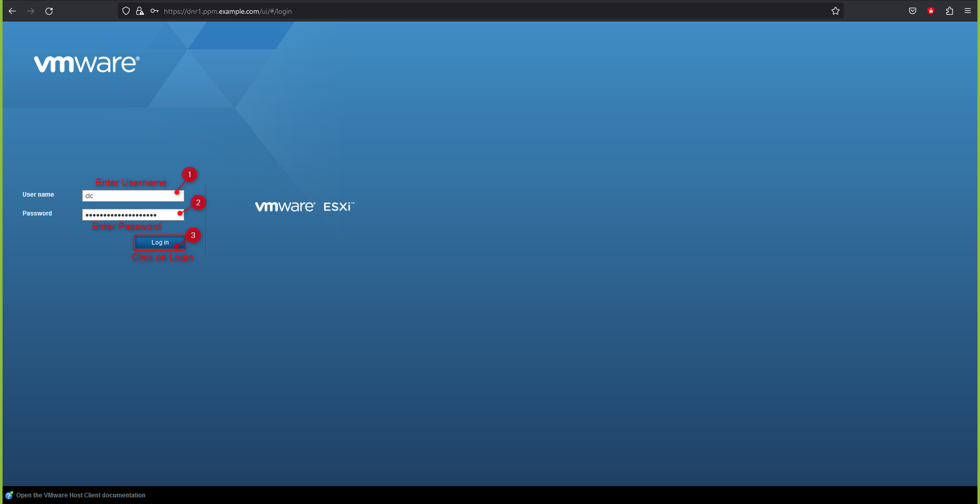Bookmark this page with the star icon

click(x=836, y=11)
